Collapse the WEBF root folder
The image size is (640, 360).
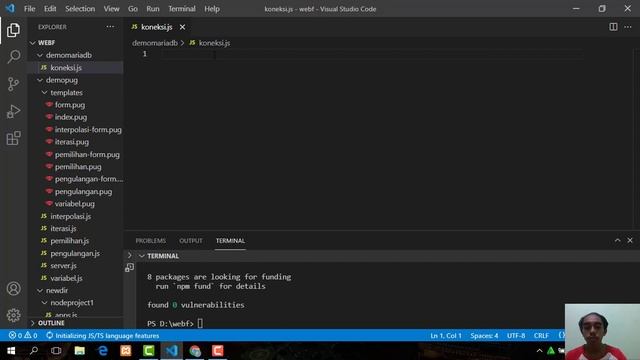pyautogui.click(x=33, y=42)
